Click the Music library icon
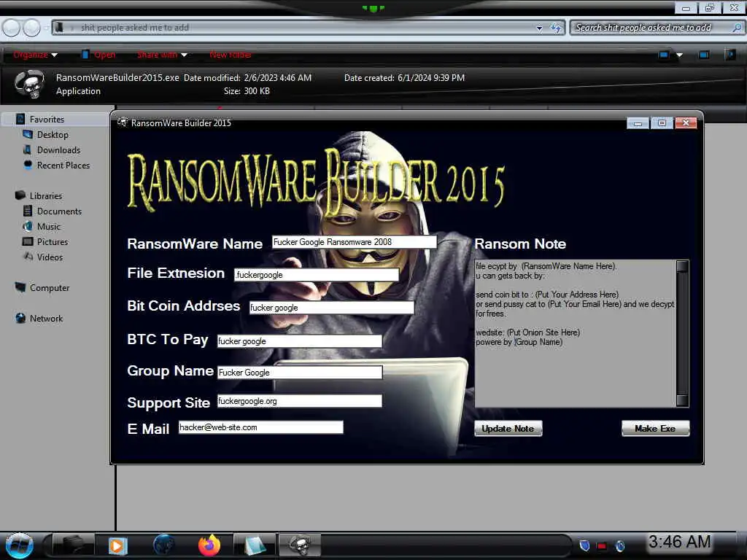 (x=28, y=226)
